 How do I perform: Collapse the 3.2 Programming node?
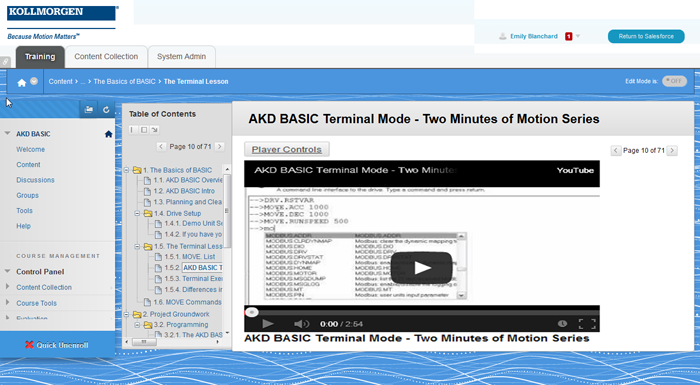click(138, 325)
